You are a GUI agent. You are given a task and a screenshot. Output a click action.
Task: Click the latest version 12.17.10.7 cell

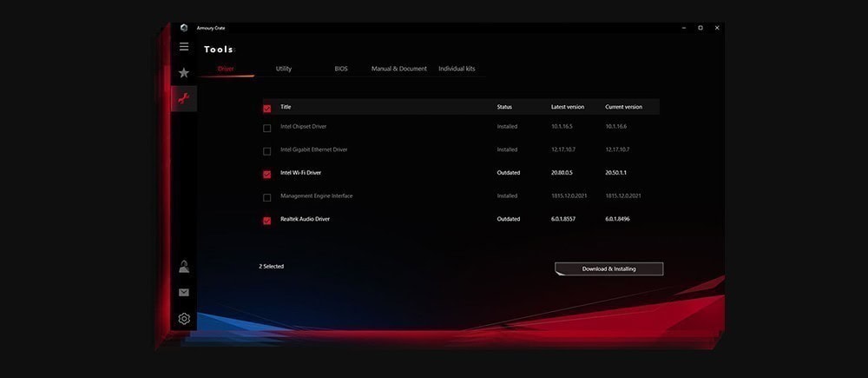click(x=563, y=149)
